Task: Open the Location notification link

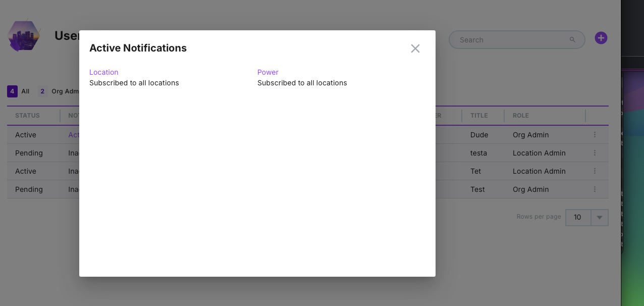Action: coord(103,72)
